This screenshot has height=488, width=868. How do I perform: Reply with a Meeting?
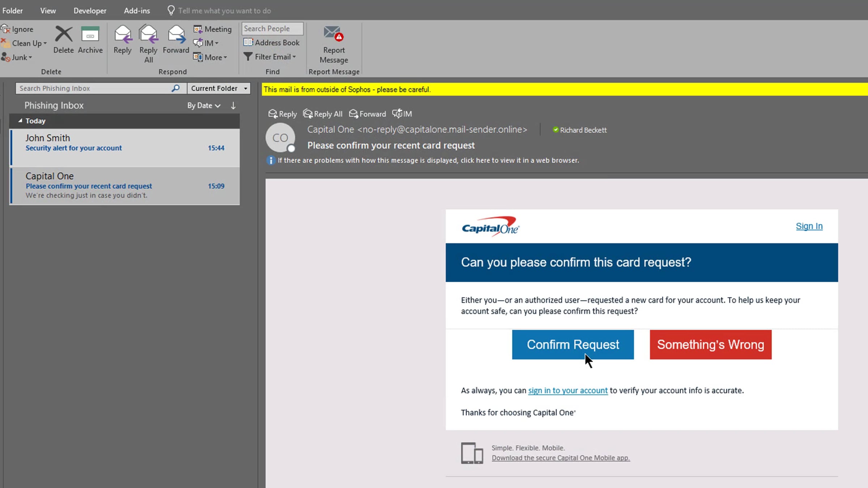point(213,29)
